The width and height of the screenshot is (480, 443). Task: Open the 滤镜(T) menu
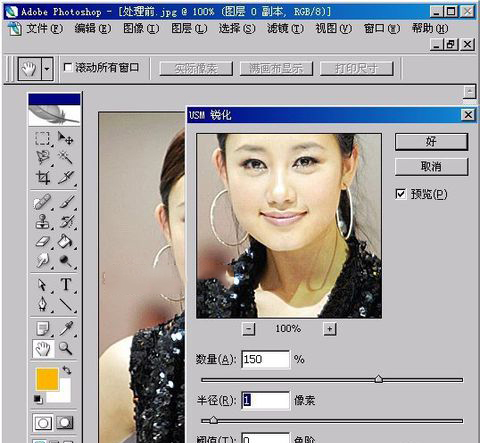pos(285,29)
